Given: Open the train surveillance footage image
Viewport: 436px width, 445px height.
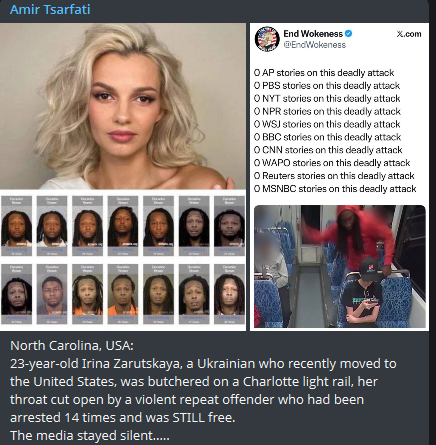Looking at the screenshot, I should pos(340,266).
